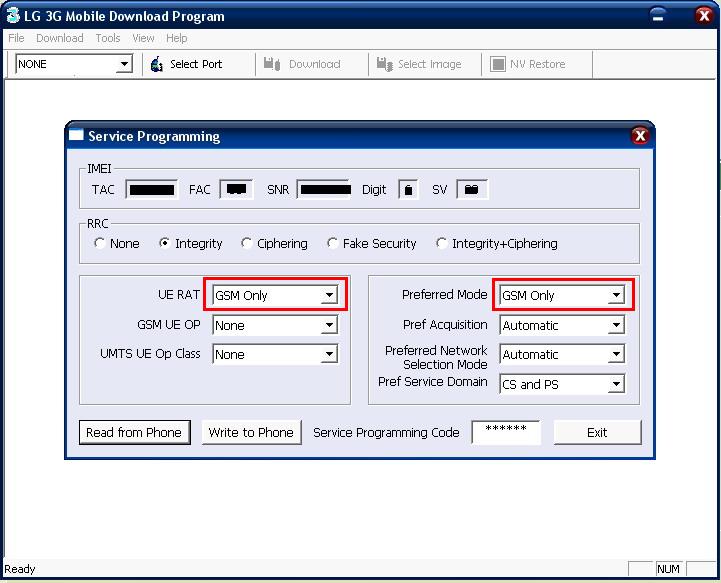Click the Digit input field
The width and height of the screenshot is (721, 583).
[x=408, y=189]
